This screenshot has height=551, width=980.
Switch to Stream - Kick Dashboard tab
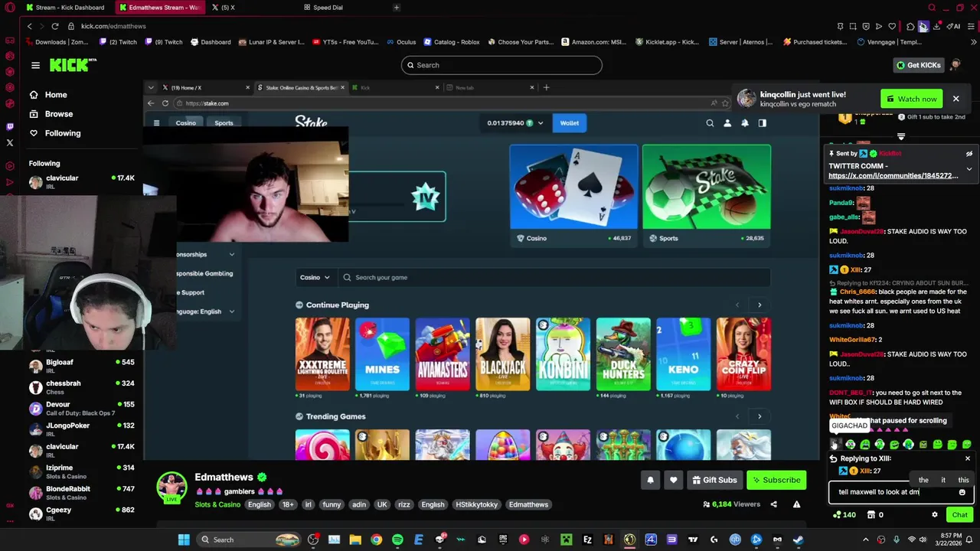pyautogui.click(x=65, y=8)
